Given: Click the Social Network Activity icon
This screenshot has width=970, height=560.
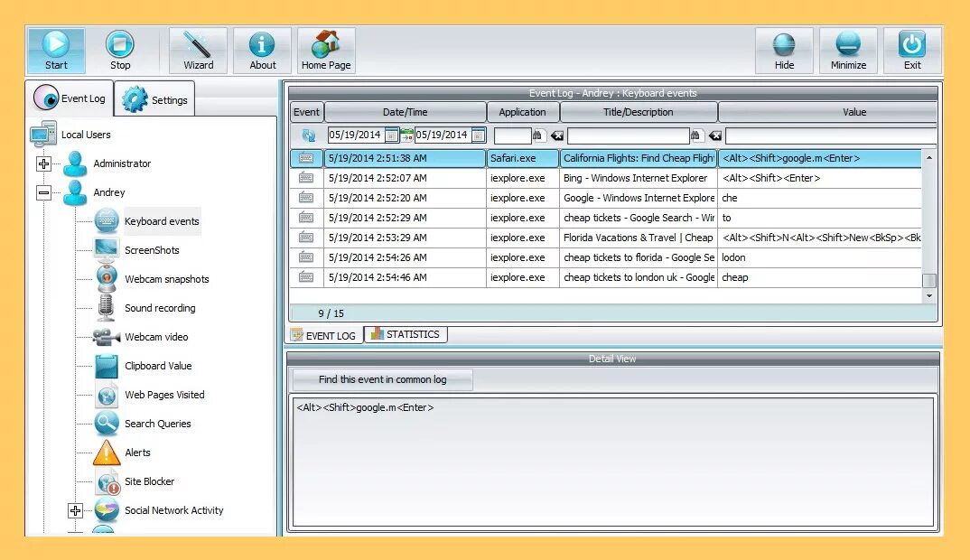Looking at the screenshot, I should 107,510.
